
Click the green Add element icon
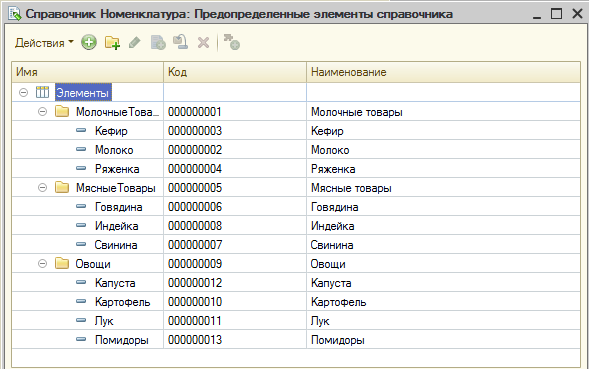[89, 42]
